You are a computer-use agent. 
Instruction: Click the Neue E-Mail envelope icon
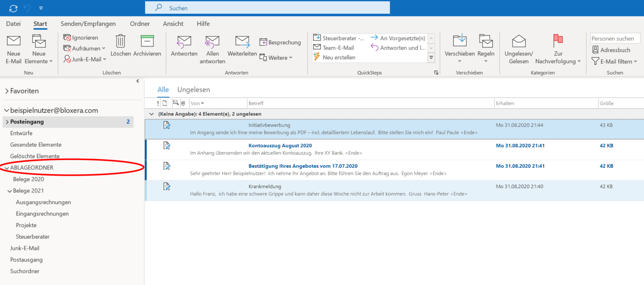14,41
